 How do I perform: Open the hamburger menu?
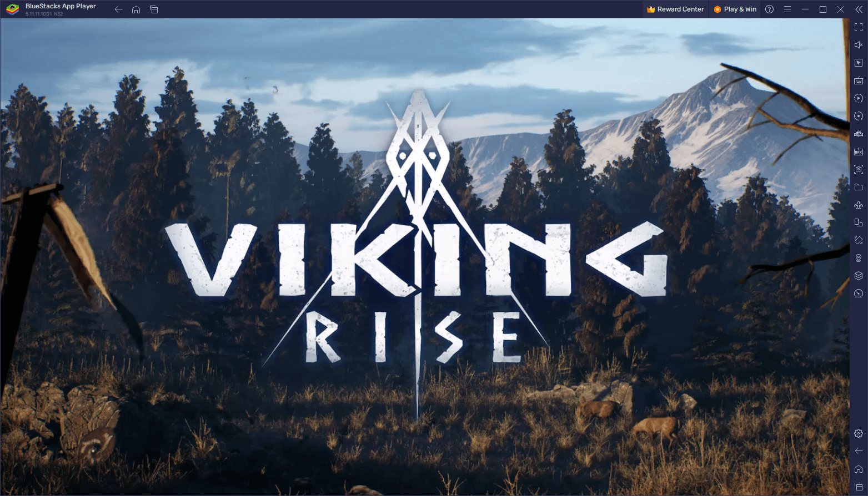click(x=787, y=9)
